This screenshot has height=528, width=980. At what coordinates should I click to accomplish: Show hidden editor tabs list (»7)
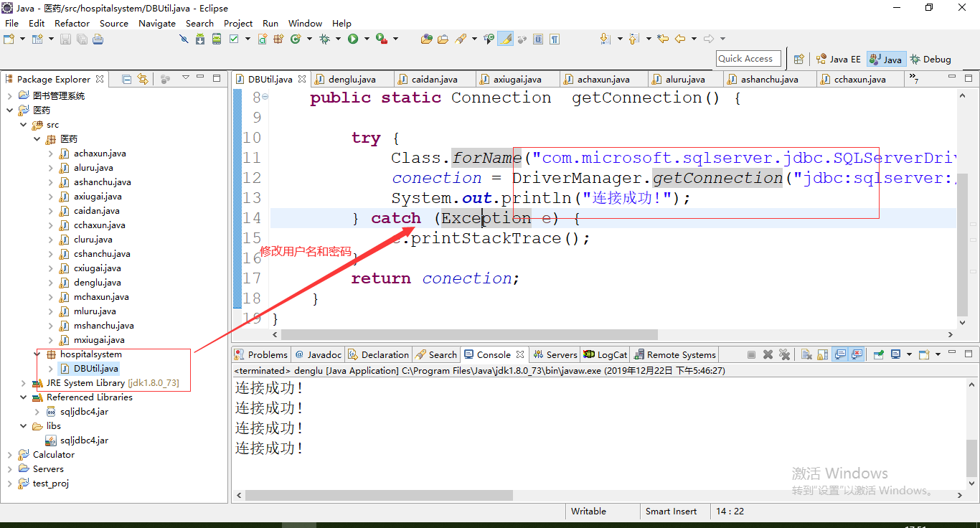coord(913,78)
